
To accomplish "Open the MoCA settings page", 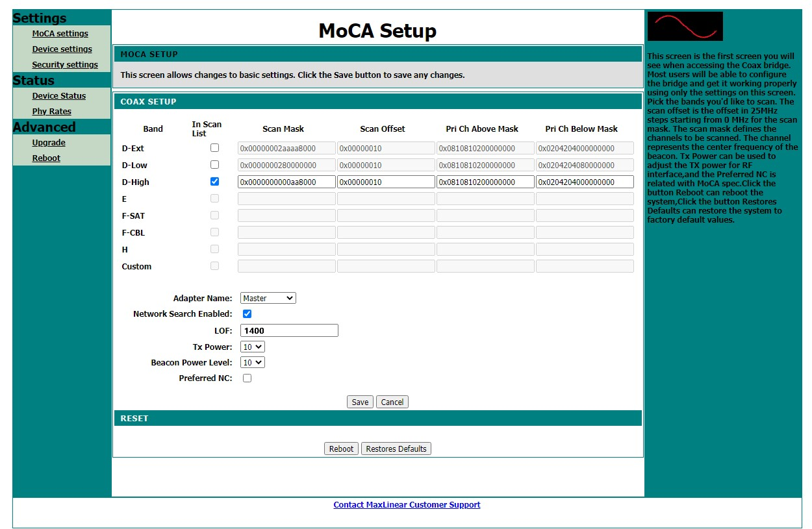I will (x=60, y=33).
